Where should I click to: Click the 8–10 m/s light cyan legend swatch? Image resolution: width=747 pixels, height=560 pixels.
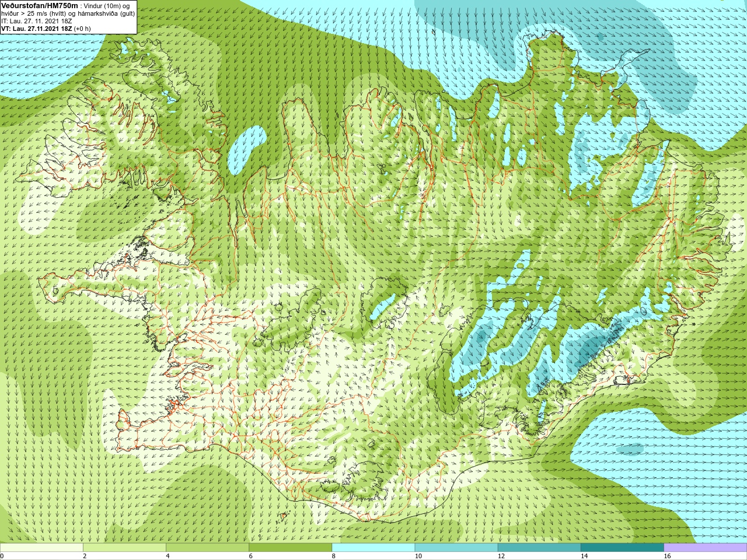tap(373, 548)
